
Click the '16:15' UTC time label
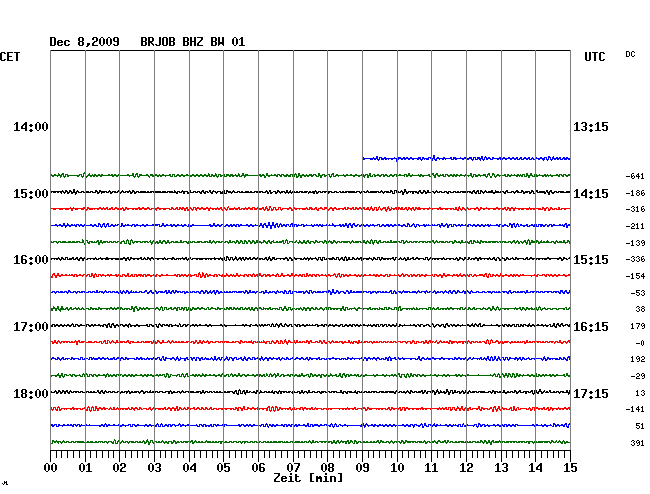pyautogui.click(x=591, y=327)
